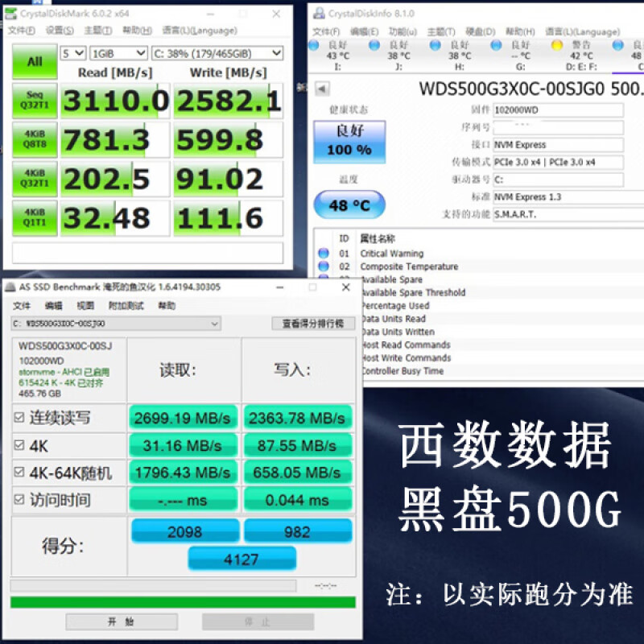Run the 4KiB Q32T1 test
This screenshot has width=644, height=644.
tap(35, 179)
